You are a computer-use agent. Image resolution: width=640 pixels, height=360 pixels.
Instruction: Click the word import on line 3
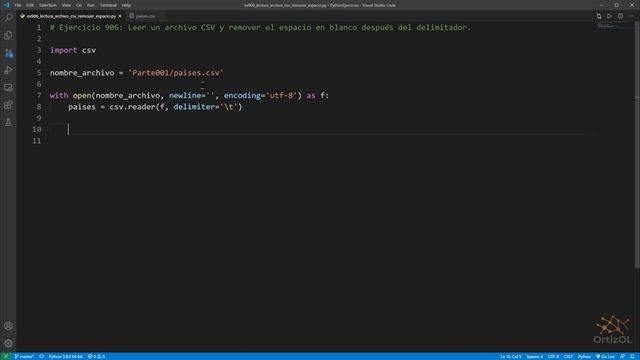coord(64,50)
